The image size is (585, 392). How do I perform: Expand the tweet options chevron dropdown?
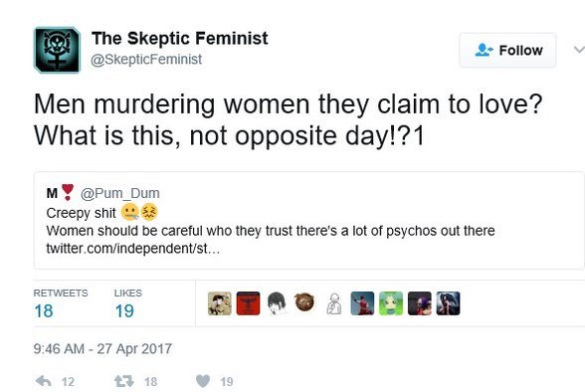579,49
